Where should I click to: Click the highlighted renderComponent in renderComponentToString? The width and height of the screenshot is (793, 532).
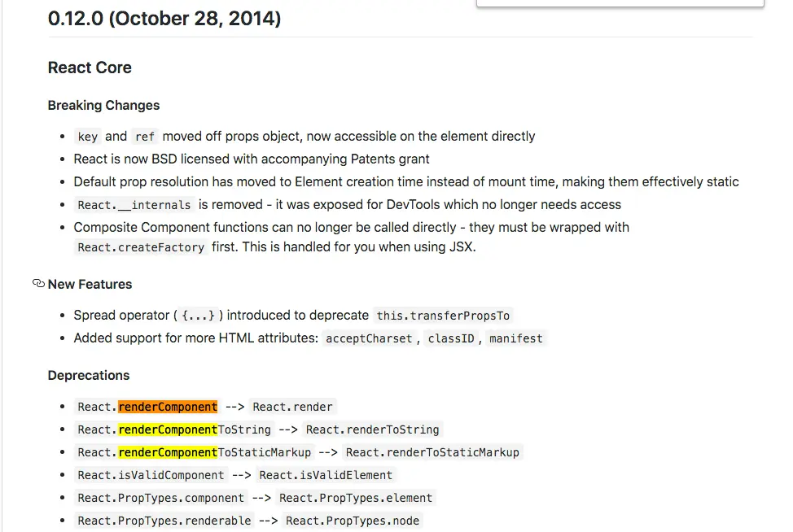click(x=168, y=430)
